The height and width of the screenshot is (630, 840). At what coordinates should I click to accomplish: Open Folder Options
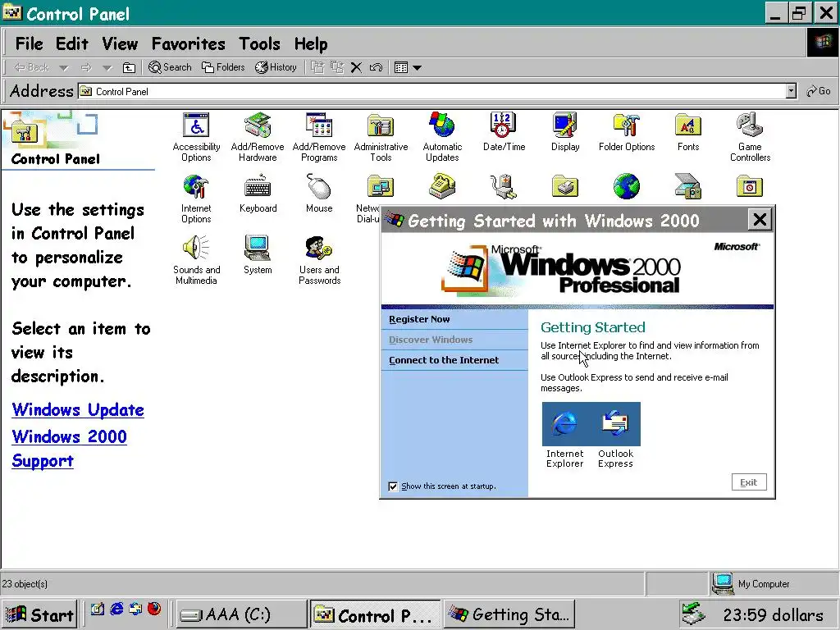point(627,132)
